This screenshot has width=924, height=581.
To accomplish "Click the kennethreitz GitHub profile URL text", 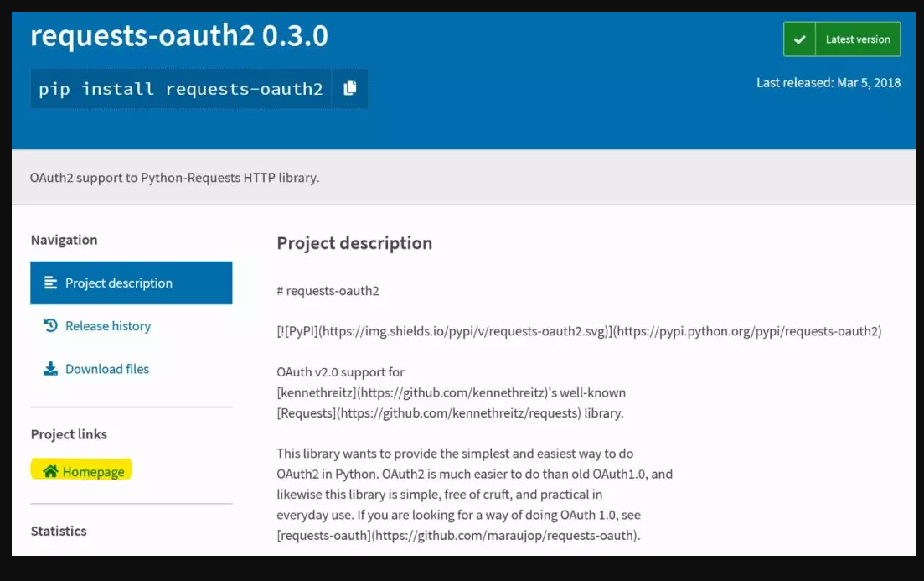I will pos(452,393).
